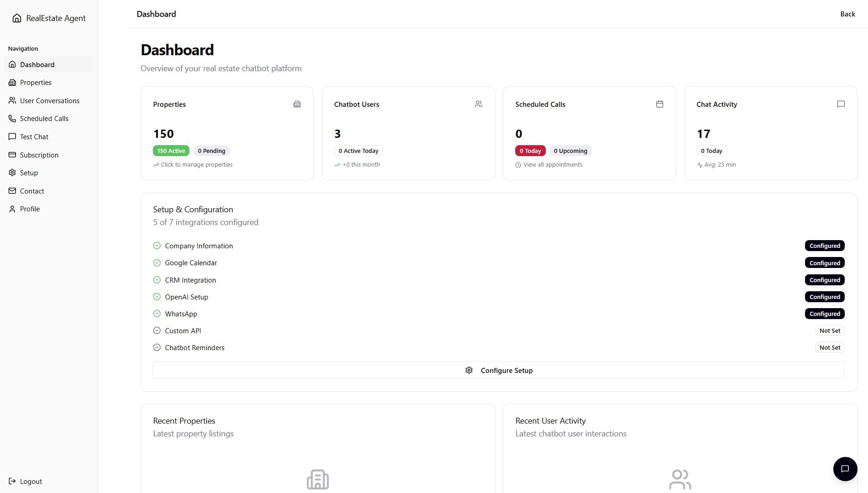Click Not Set badge for Chatbot Reminders
The height and width of the screenshot is (493, 868).
point(830,347)
